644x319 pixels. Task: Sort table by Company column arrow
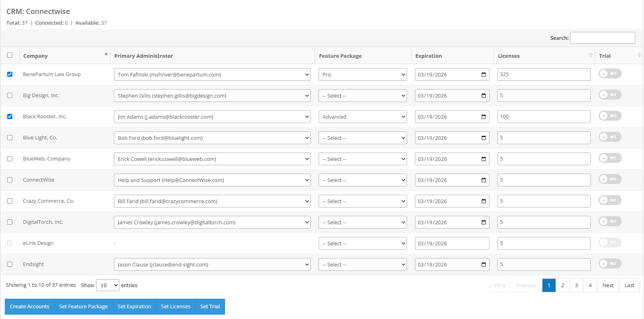coord(106,54)
